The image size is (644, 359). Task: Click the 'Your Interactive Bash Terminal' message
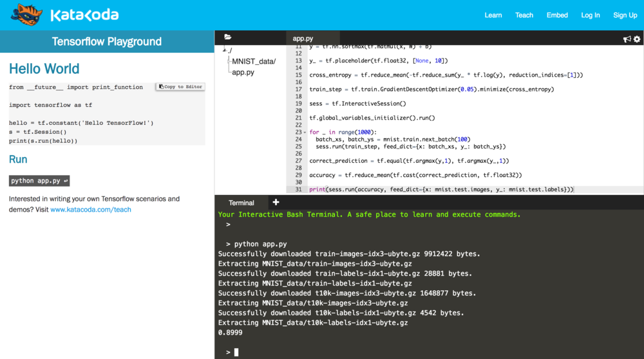369,215
